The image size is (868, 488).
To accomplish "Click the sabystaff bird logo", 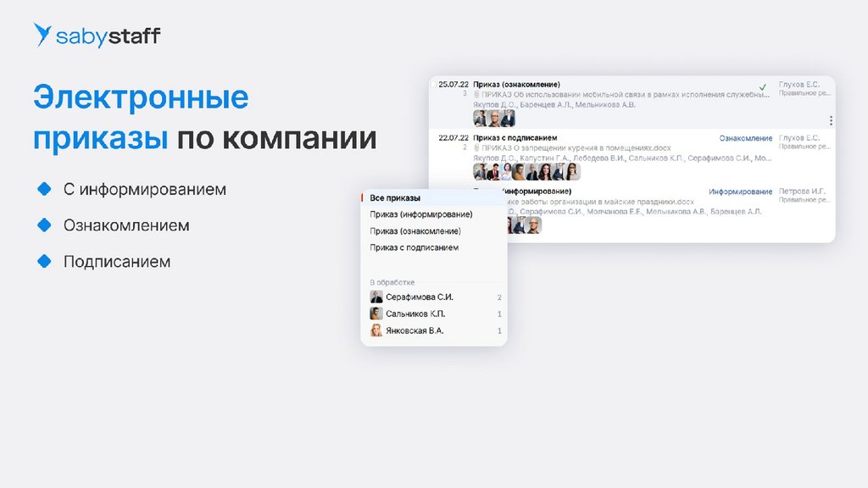I will (x=42, y=34).
